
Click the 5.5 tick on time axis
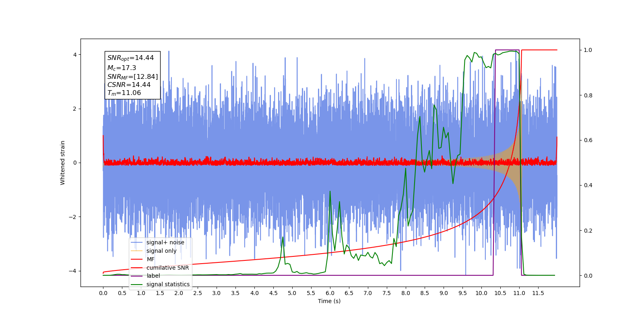tap(311, 293)
